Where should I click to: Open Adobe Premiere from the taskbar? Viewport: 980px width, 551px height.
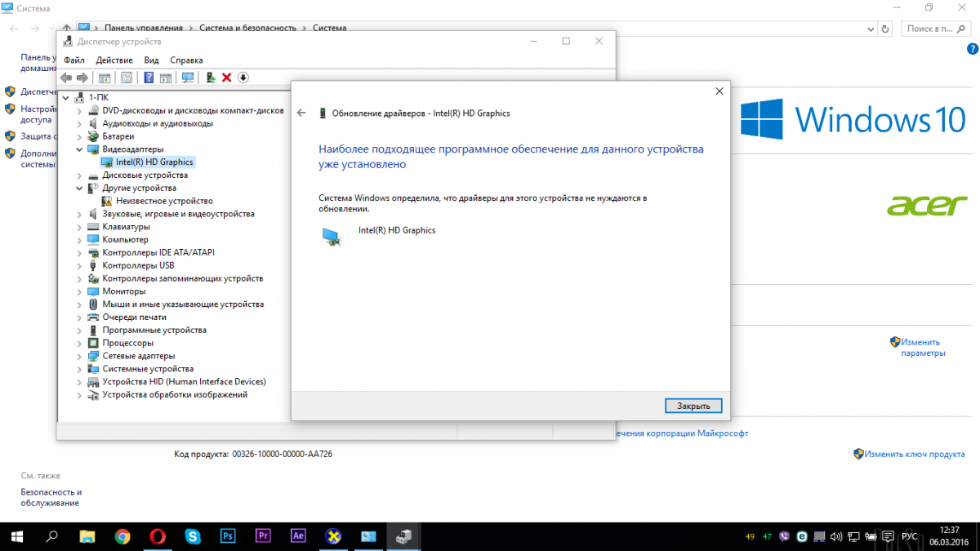(x=263, y=536)
